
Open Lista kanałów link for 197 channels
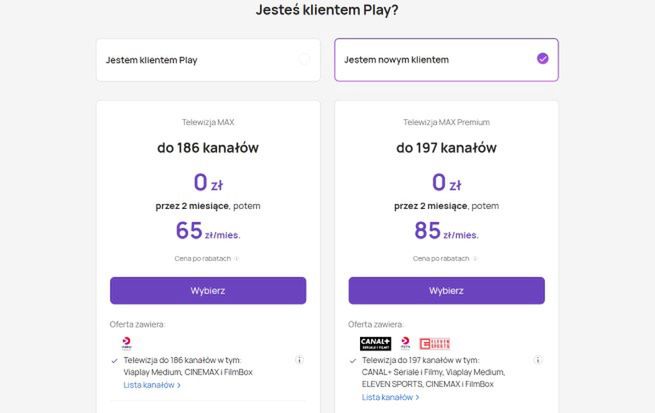[x=387, y=397]
